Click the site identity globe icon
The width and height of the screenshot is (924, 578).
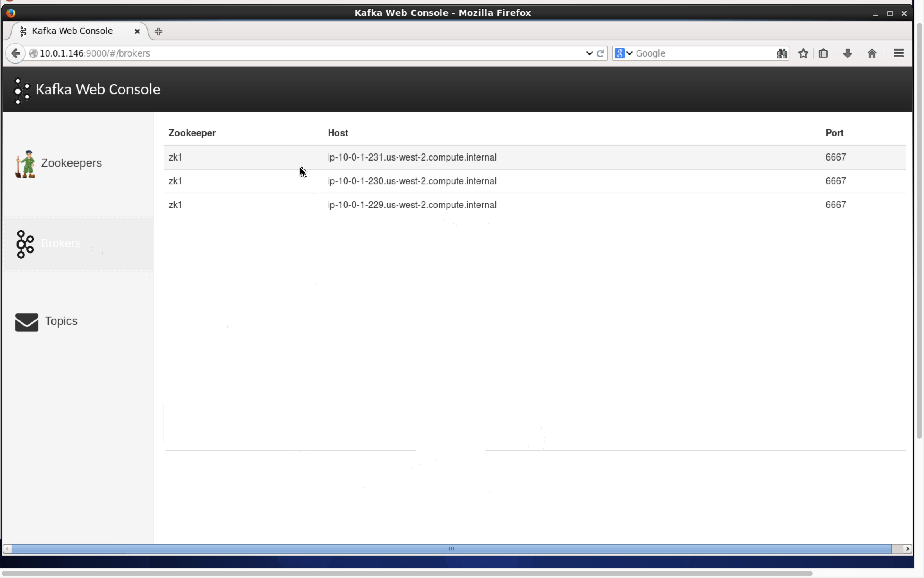pos(33,53)
